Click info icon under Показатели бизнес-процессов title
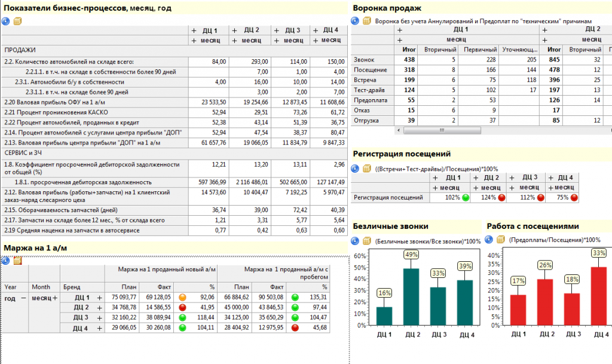The width and height of the screenshot is (612, 364). click(x=6, y=21)
